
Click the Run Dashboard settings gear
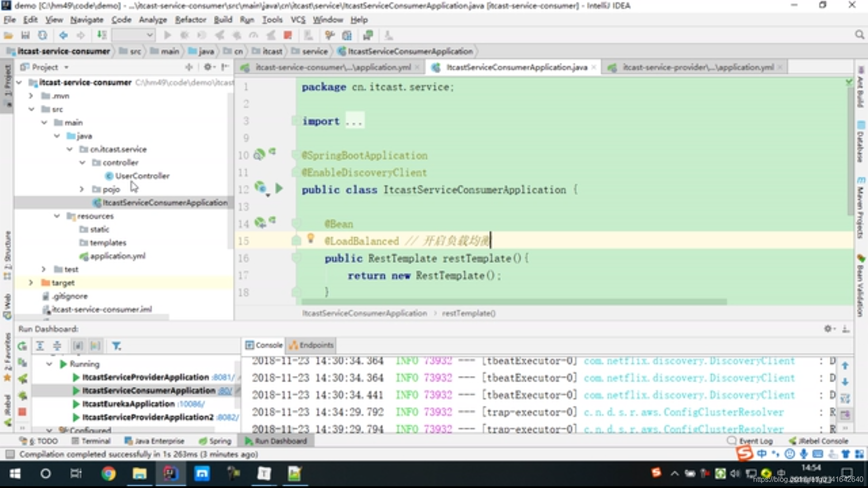[x=828, y=328]
